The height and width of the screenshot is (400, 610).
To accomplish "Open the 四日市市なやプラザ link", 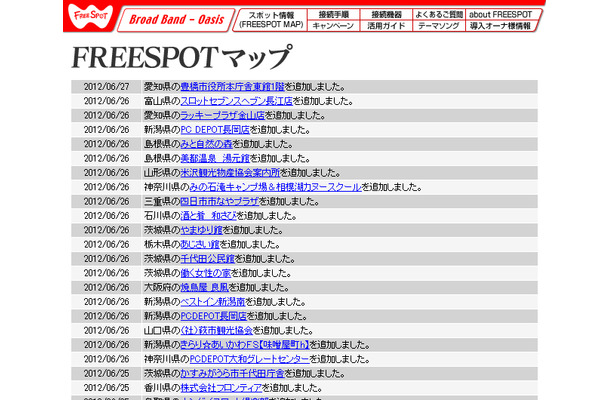I will coord(220,202).
